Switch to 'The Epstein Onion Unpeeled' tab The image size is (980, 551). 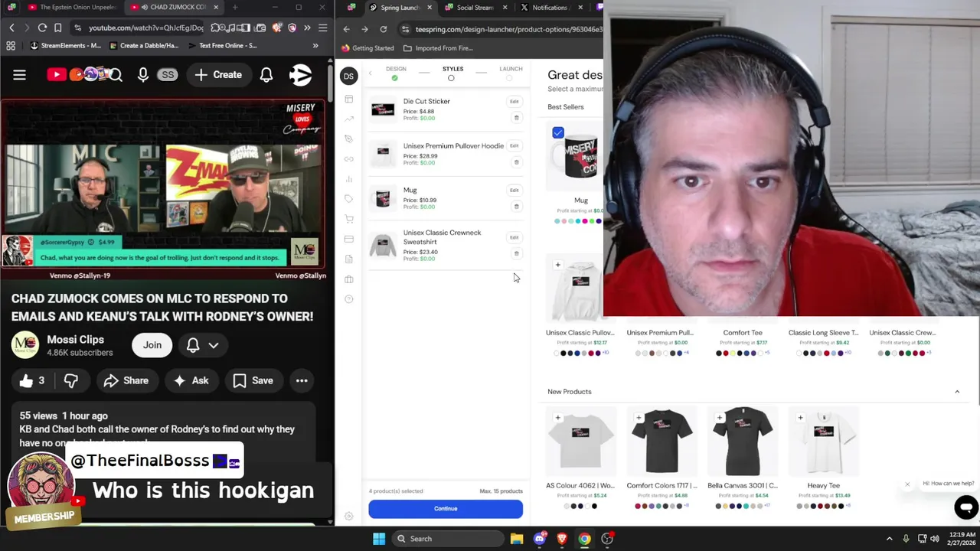coord(71,8)
